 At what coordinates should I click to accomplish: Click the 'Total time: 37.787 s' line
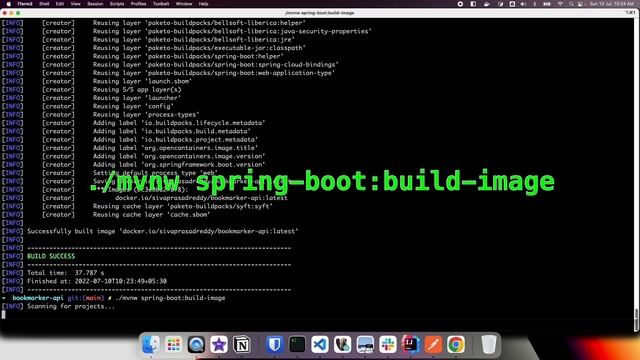pos(66,273)
